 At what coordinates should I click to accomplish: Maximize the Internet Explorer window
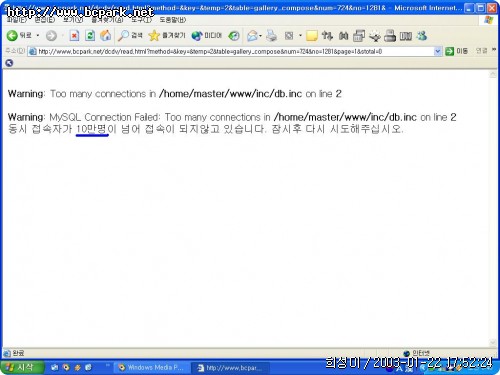(480, 8)
